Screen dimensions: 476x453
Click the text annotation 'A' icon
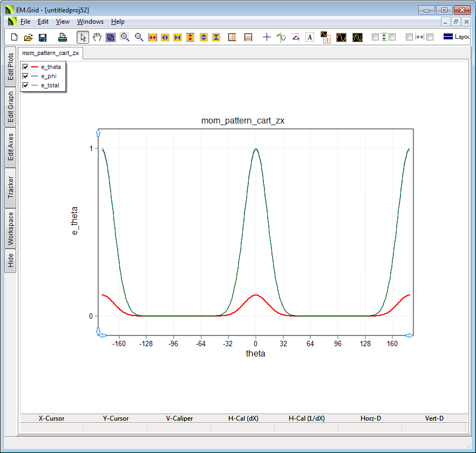pyautogui.click(x=310, y=37)
